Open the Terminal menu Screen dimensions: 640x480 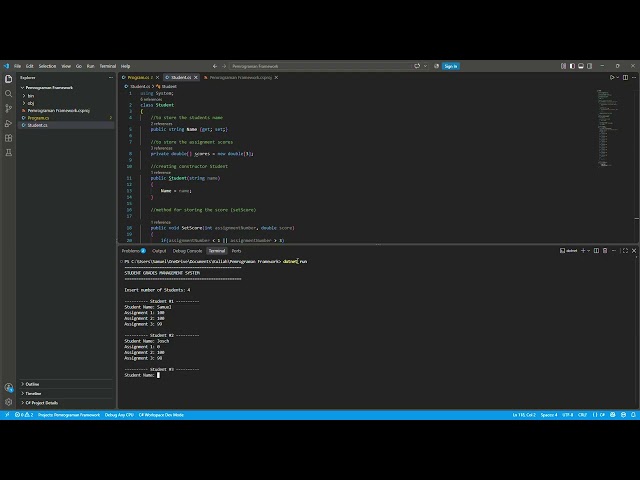(x=107, y=66)
